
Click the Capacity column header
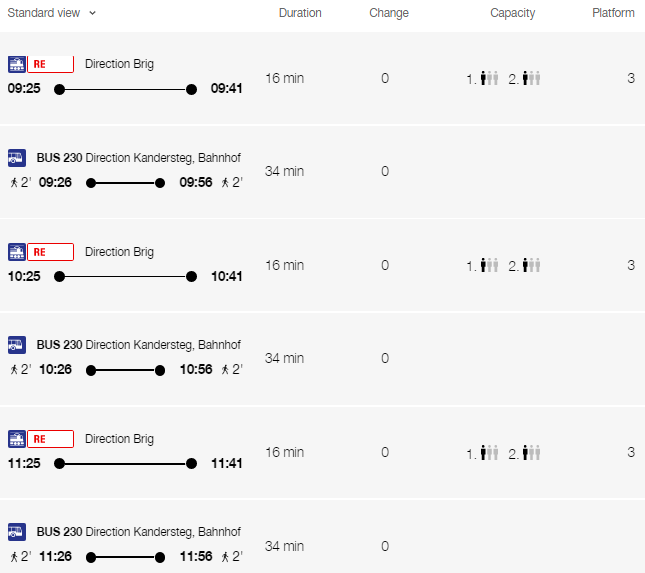(513, 13)
